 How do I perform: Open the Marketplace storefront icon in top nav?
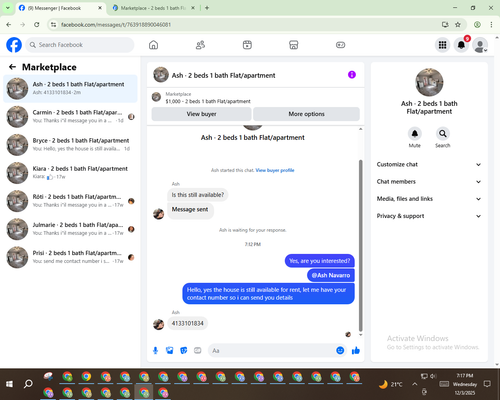(x=294, y=45)
